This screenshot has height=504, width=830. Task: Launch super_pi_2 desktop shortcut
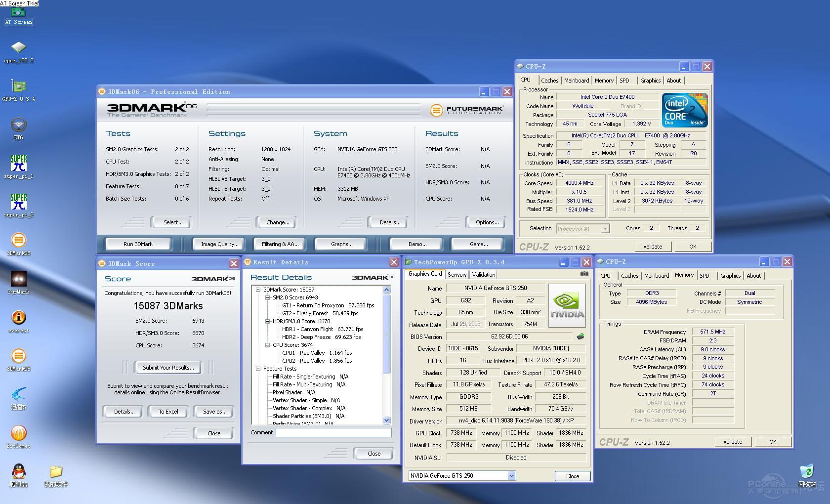18,206
